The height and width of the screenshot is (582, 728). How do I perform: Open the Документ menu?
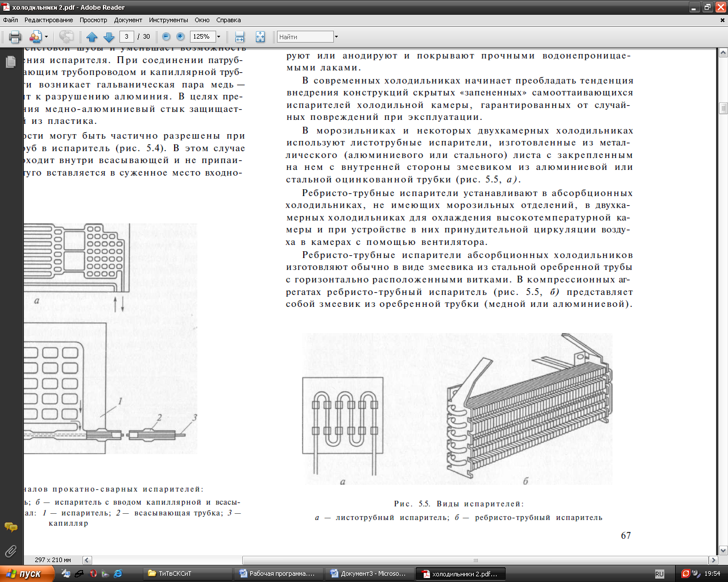point(128,20)
